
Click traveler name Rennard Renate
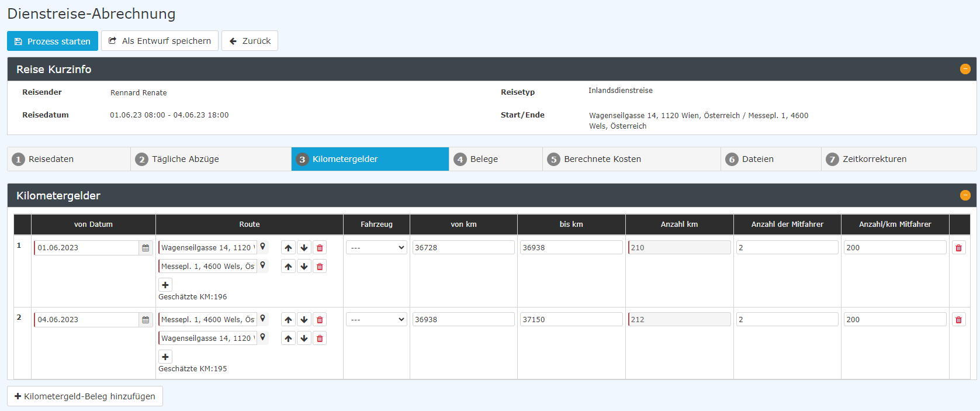coord(138,93)
